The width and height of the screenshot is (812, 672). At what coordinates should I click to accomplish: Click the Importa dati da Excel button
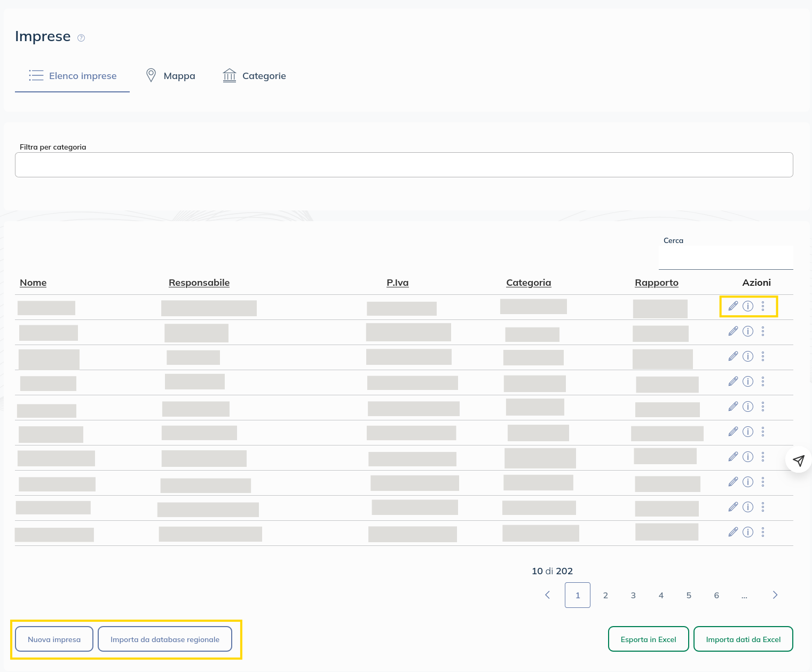point(743,639)
